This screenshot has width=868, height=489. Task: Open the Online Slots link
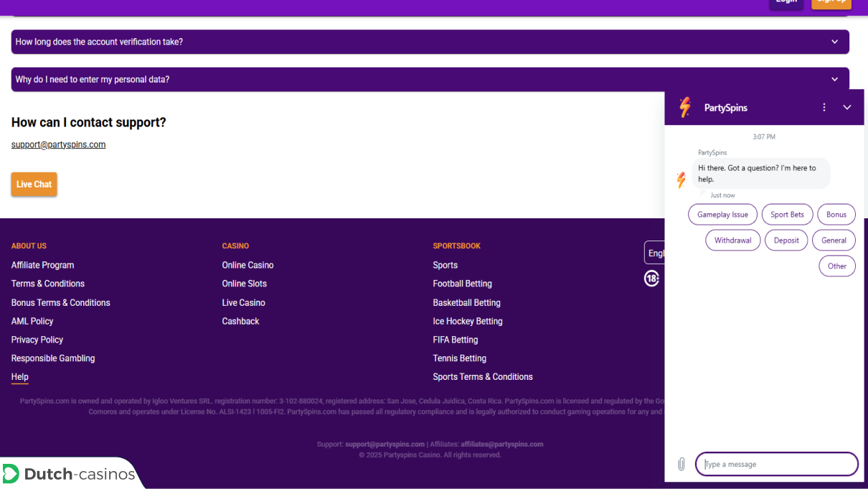coord(245,284)
